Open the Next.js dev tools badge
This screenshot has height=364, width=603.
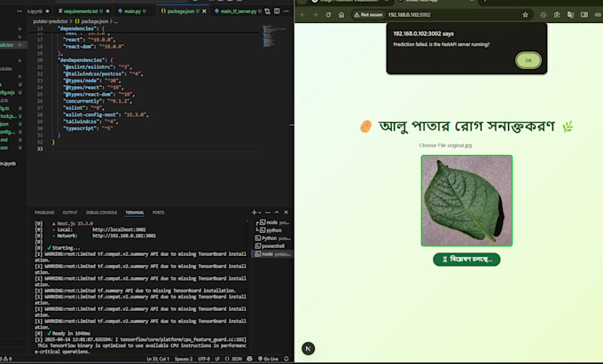pos(309,349)
